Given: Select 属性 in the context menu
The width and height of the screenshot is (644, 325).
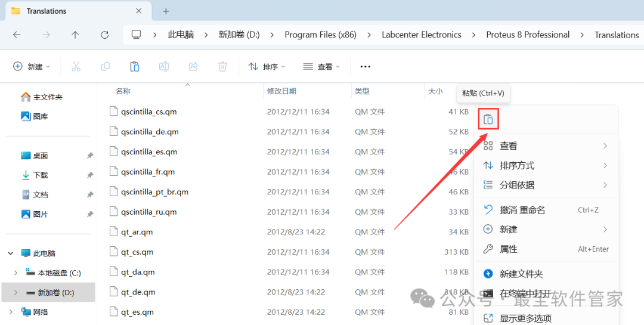Looking at the screenshot, I should 509,249.
